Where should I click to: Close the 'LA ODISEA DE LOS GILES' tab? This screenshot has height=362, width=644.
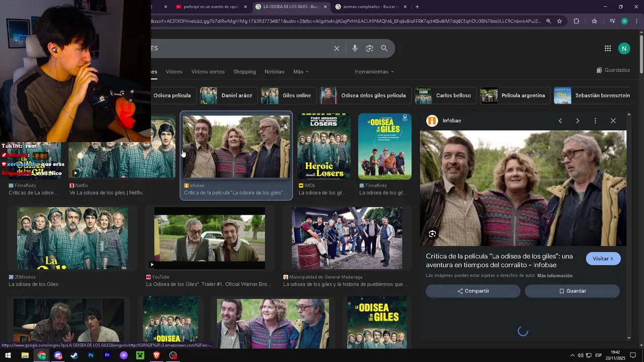(325, 7)
